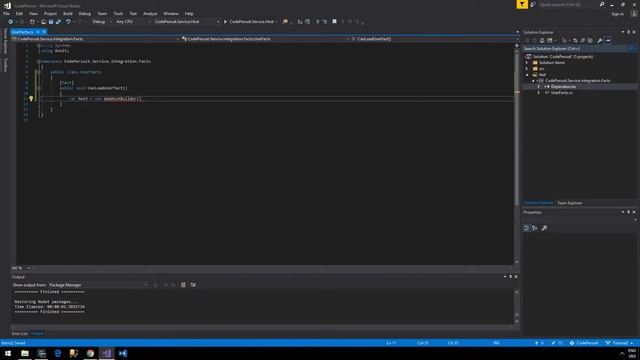This screenshot has width=640, height=360.
Task: Open the Help menu
Action: [x=189, y=13]
